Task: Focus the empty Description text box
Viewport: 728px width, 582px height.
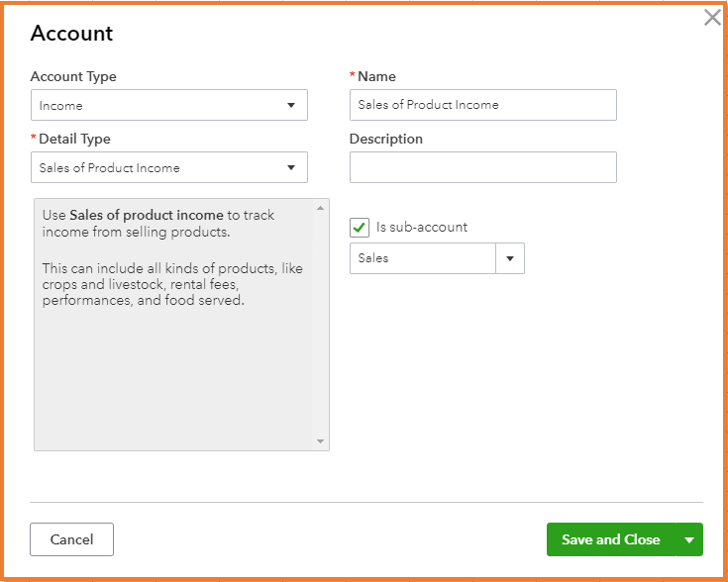Action: (x=482, y=167)
